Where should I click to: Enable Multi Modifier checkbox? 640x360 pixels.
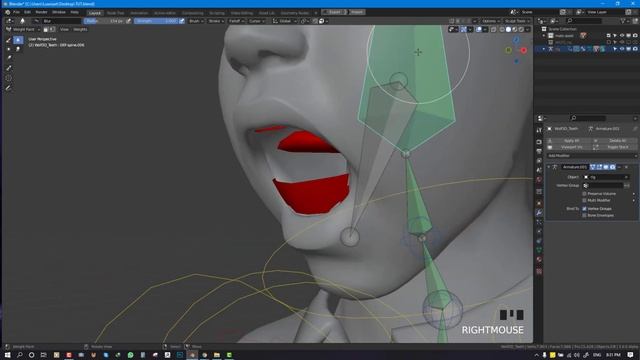tap(584, 200)
